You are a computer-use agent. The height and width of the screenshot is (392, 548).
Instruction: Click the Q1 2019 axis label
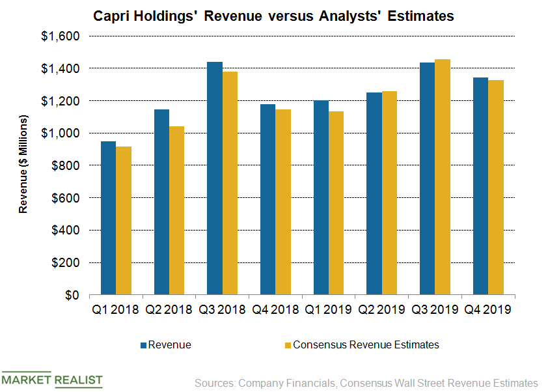(x=328, y=309)
